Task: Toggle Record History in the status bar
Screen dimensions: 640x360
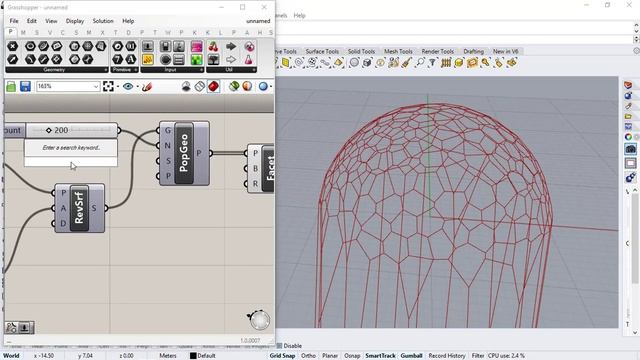Action: click(x=447, y=356)
